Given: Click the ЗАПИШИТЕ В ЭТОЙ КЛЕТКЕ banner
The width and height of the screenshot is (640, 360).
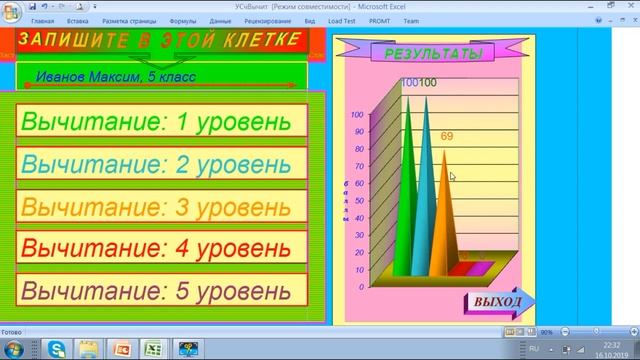Looking at the screenshot, I should coord(162,40).
